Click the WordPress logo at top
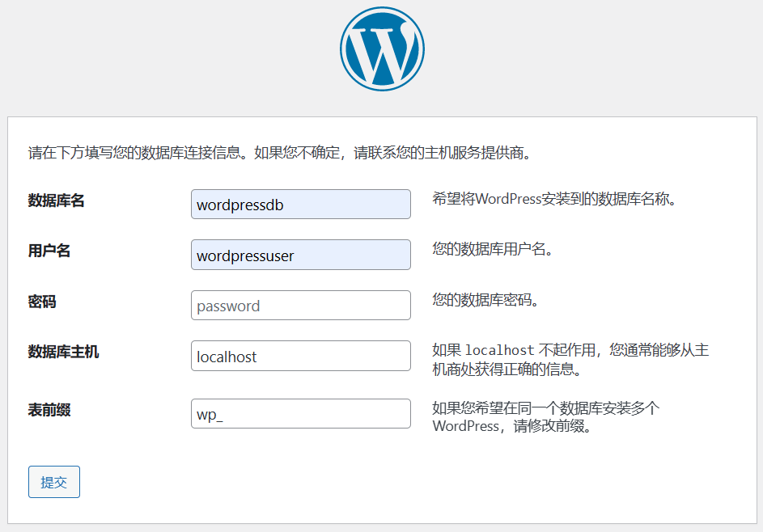The image size is (763, 532). tap(382, 49)
